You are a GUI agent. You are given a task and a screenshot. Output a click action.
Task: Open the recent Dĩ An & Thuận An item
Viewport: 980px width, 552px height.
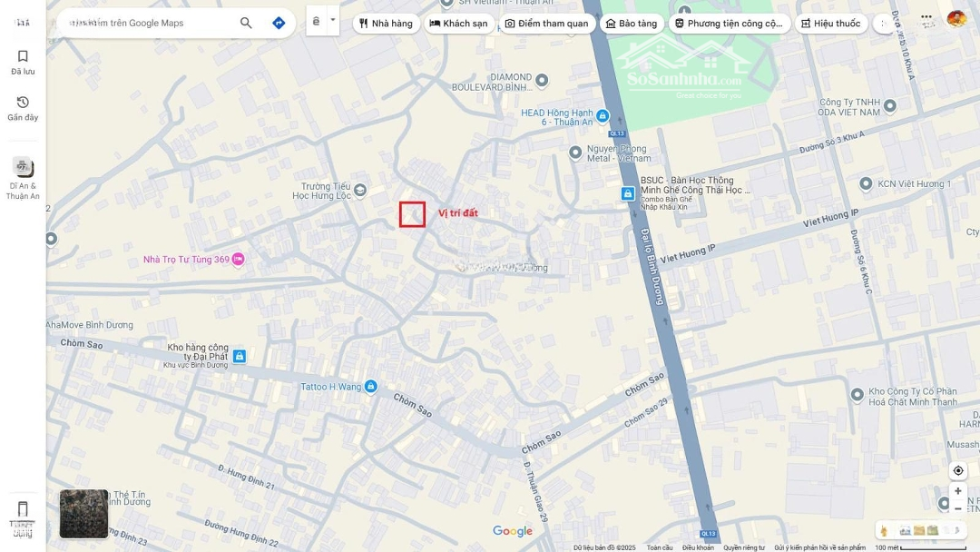point(23,178)
